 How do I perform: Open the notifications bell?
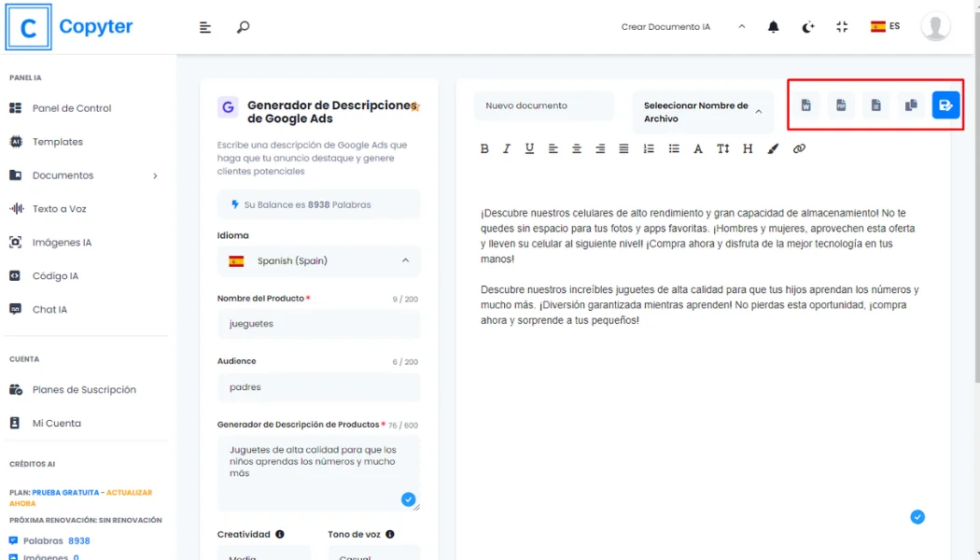[773, 27]
